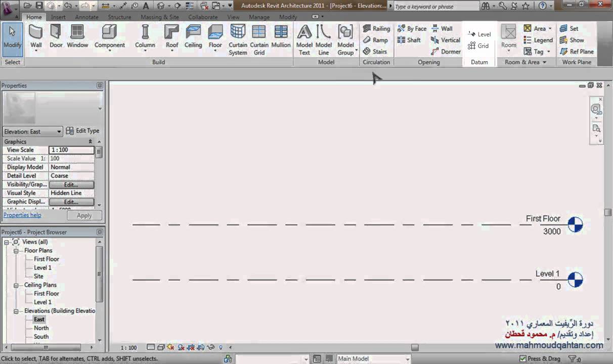
Task: Switch to the Structure ribbon tab
Action: [x=119, y=17]
